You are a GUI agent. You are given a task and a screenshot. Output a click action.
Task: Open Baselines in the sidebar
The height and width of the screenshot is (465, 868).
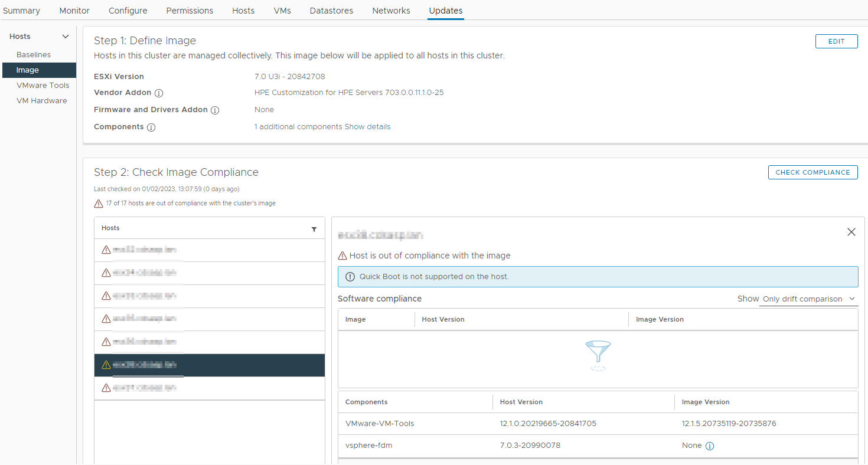click(x=34, y=55)
